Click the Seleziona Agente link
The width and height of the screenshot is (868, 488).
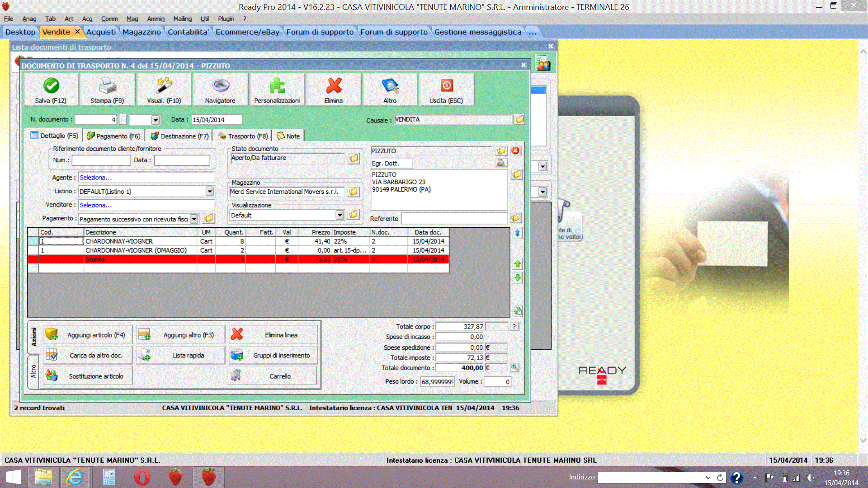[96, 178]
